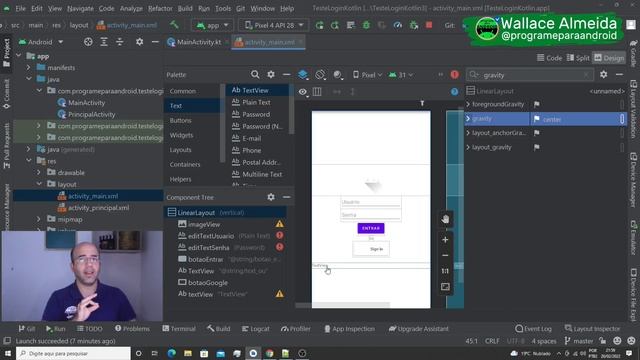Click the Select Opened File target icon
The image size is (640, 360).
coord(88,42)
